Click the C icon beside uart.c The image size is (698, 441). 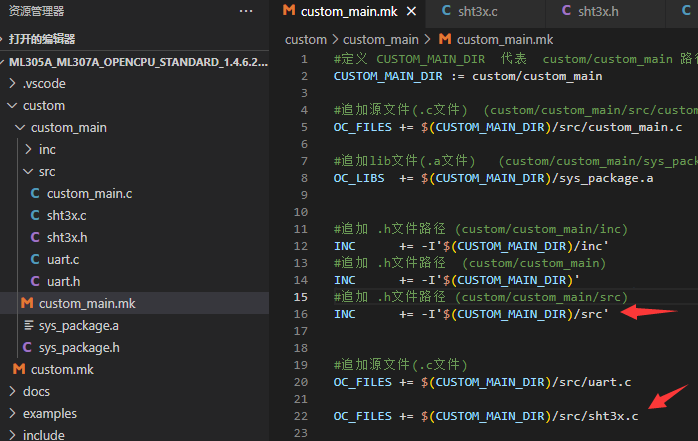36,259
